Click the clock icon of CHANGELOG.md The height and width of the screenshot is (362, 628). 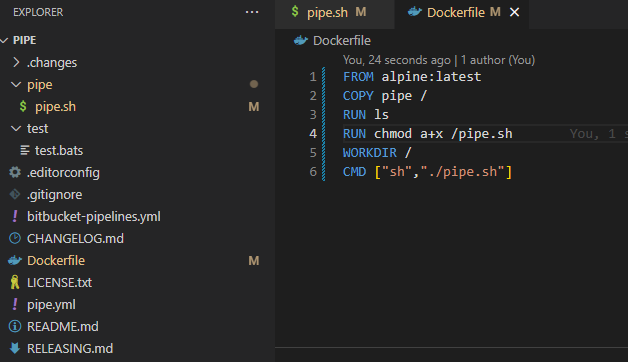pos(15,239)
